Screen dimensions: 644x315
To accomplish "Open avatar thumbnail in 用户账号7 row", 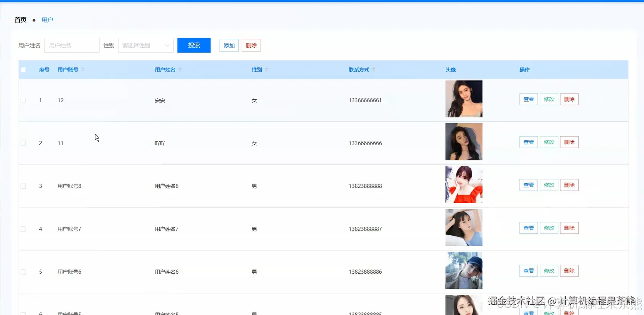I will 464,228.
